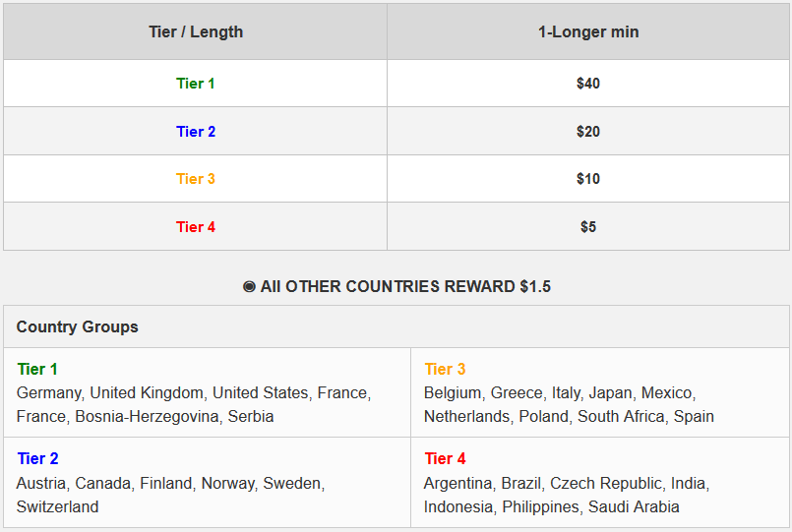
Task: Select the $10 reward cell
Action: [588, 179]
